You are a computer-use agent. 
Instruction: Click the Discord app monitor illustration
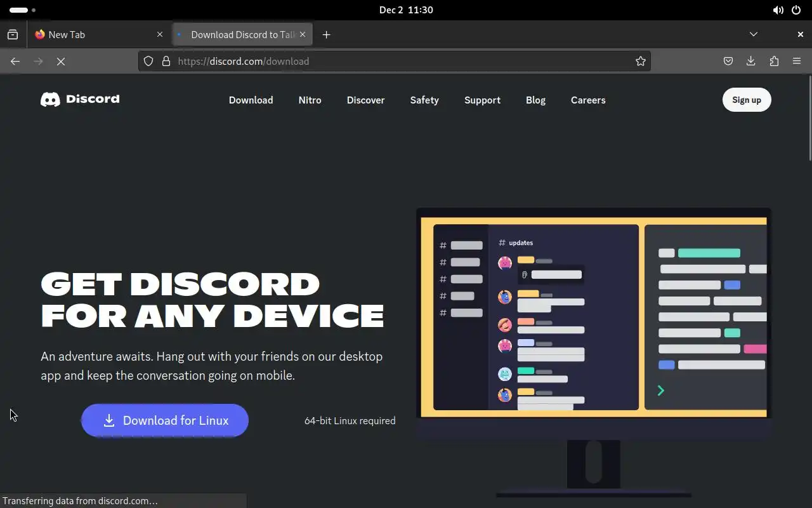tap(594, 352)
